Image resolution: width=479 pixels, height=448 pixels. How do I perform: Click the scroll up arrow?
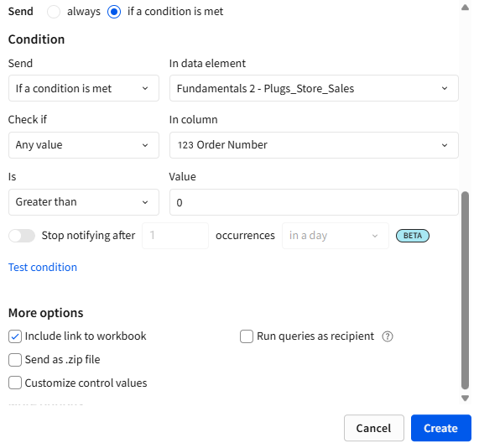click(x=465, y=8)
